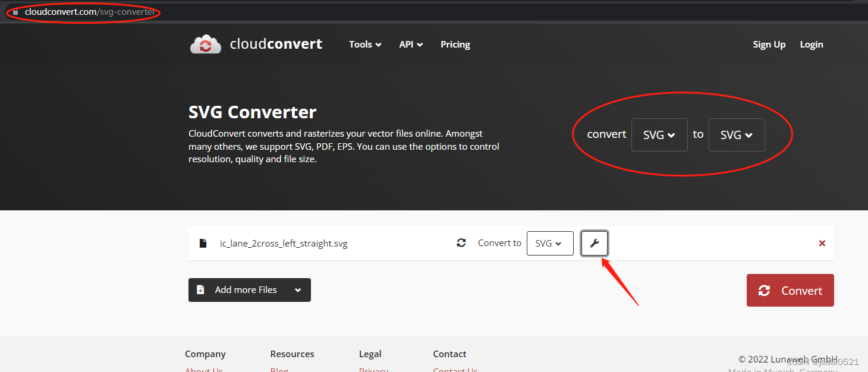
Task: Expand the Add more Files arrow
Action: pyautogui.click(x=298, y=290)
